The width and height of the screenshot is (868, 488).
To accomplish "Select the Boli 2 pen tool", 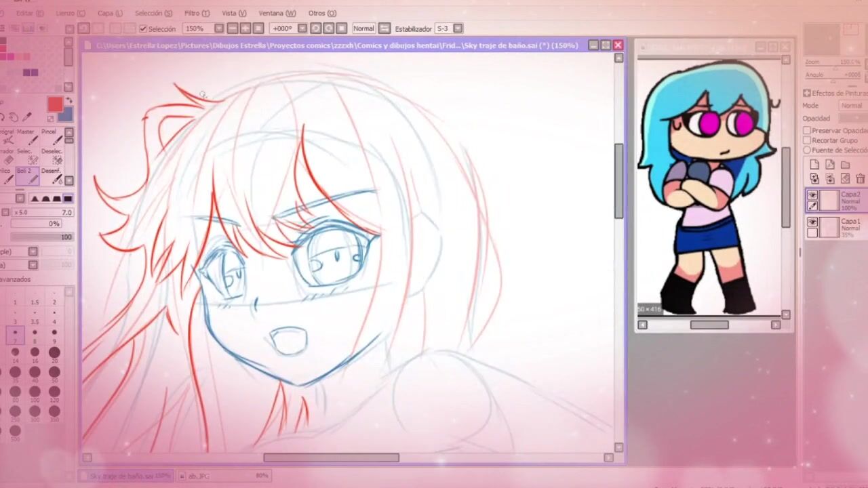I will point(26,176).
